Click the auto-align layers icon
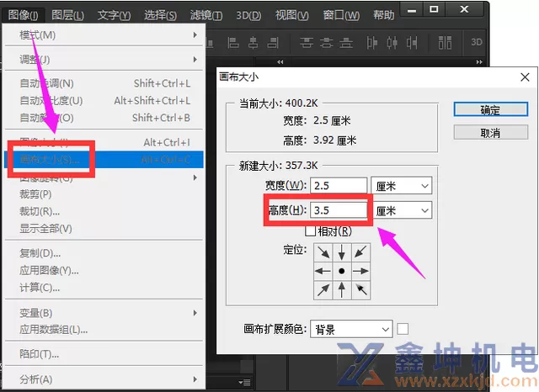539x392 pixels. [x=445, y=43]
